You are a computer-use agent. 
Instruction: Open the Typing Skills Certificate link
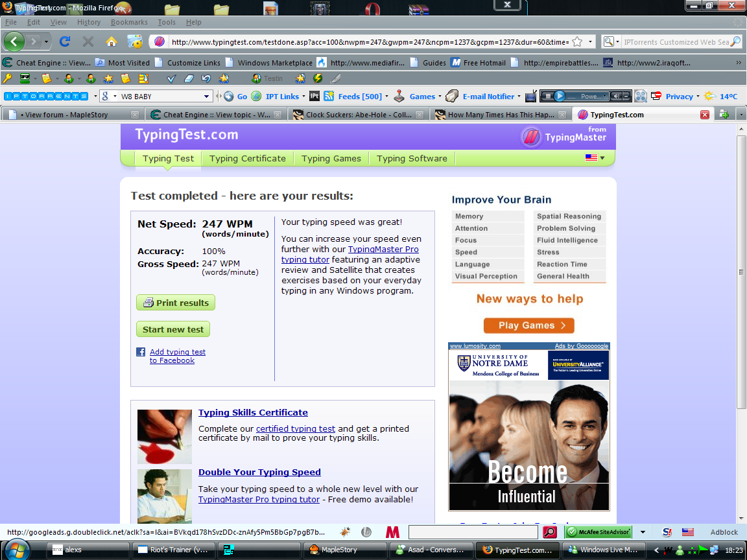click(253, 413)
